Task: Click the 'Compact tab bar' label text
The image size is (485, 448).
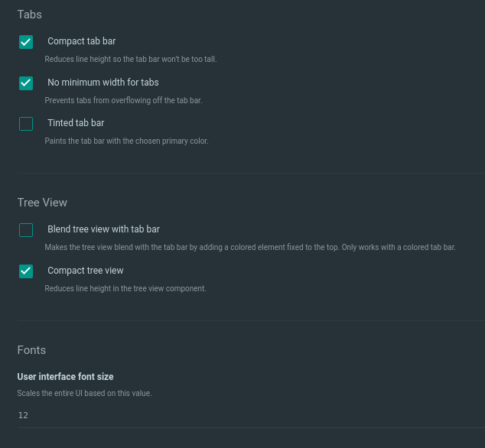Action: coord(81,41)
